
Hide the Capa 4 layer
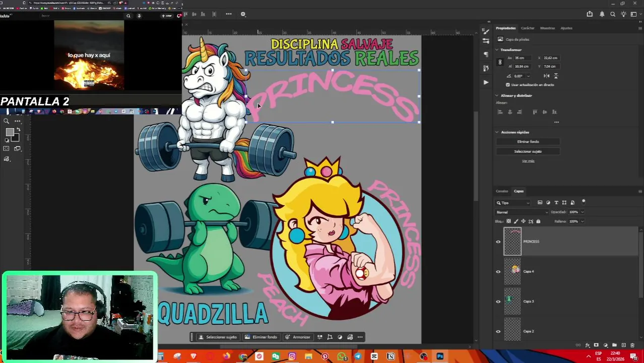(498, 272)
